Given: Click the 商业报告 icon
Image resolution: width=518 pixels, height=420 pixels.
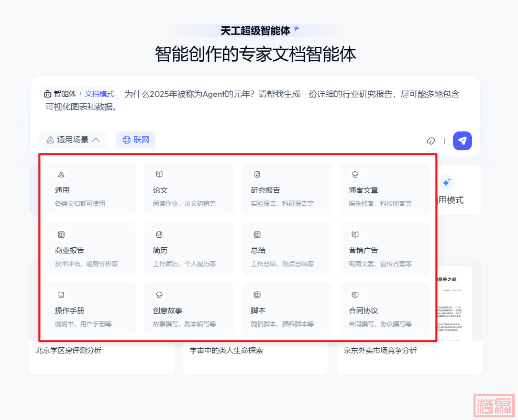Looking at the screenshot, I should [x=61, y=235].
